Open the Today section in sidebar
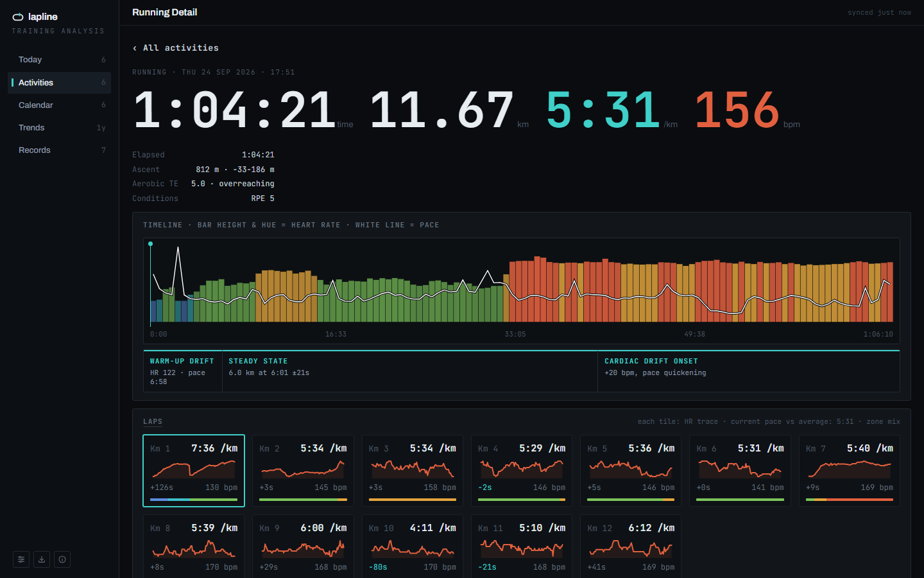Image resolution: width=924 pixels, height=578 pixels. pyautogui.click(x=59, y=60)
